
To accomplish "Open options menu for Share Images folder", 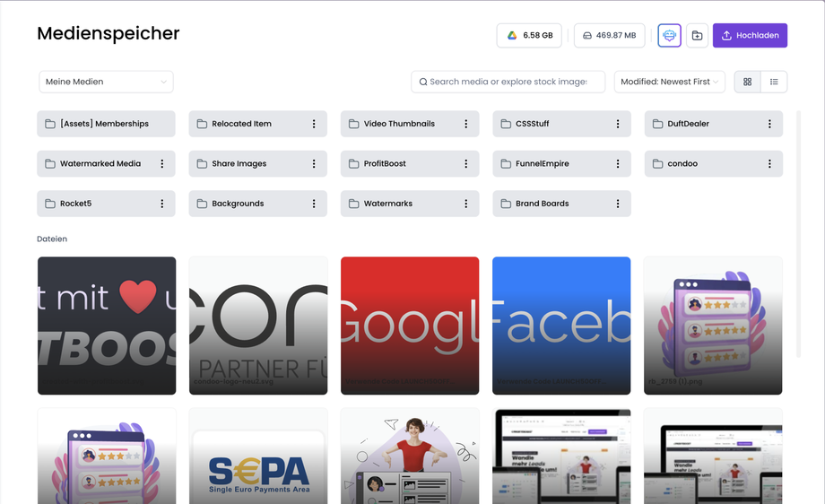I will 314,163.
